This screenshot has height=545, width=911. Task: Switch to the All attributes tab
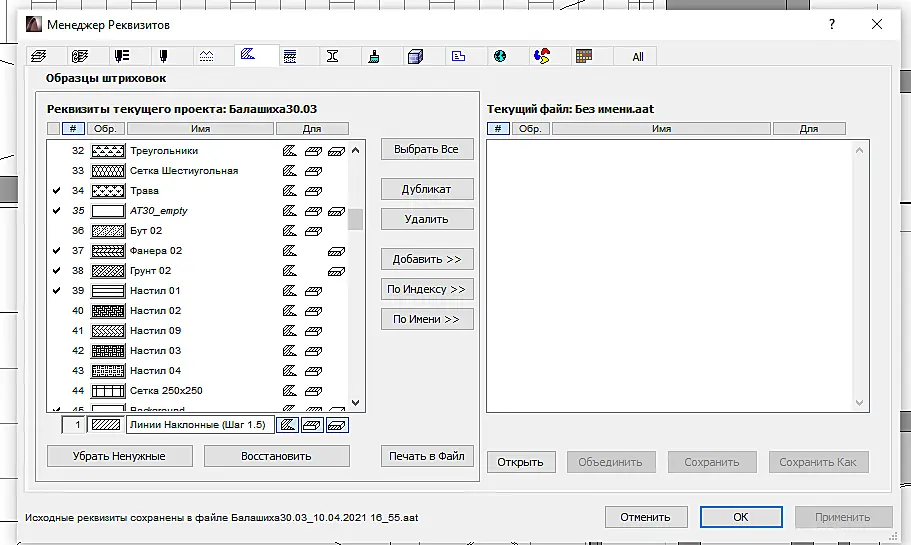(638, 57)
